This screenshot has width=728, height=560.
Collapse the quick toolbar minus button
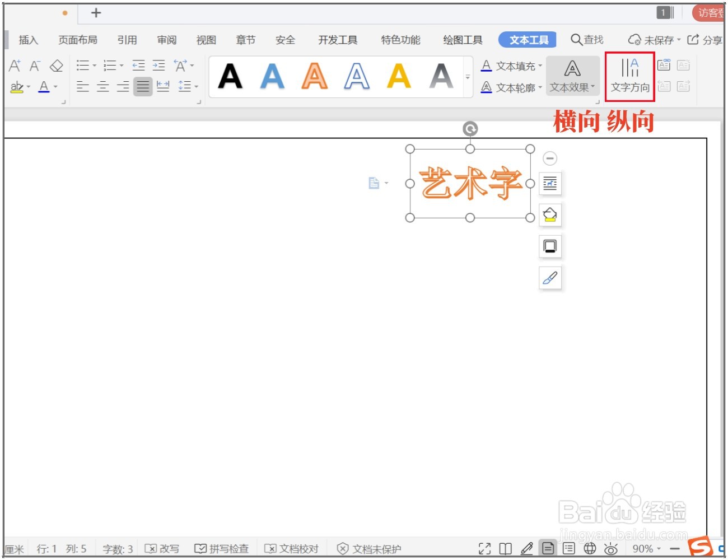coord(550,158)
